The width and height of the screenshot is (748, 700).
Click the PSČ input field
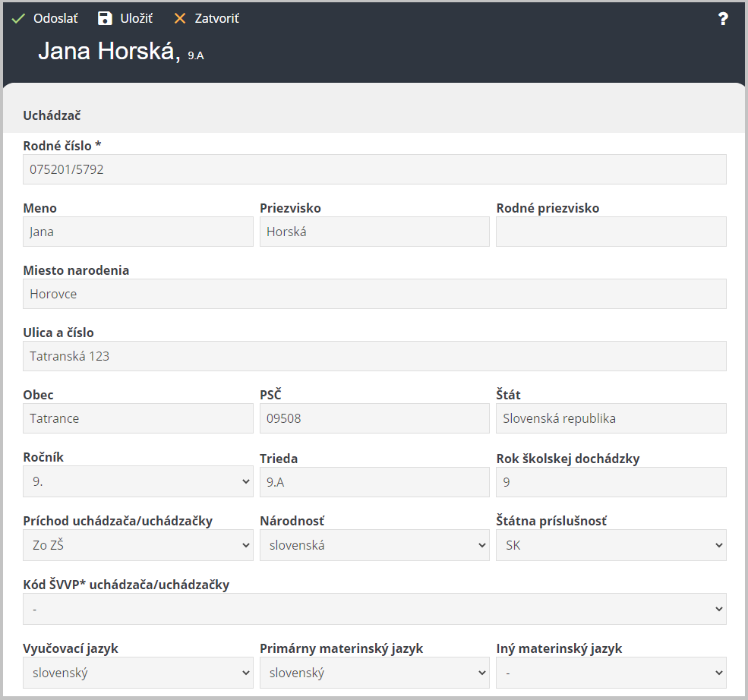pyautogui.click(x=374, y=418)
